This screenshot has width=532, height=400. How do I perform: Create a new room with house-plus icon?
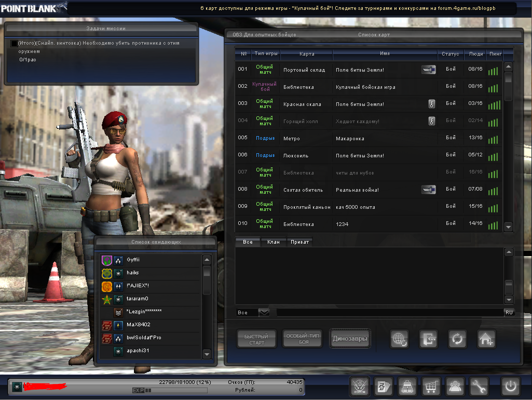[486, 339]
